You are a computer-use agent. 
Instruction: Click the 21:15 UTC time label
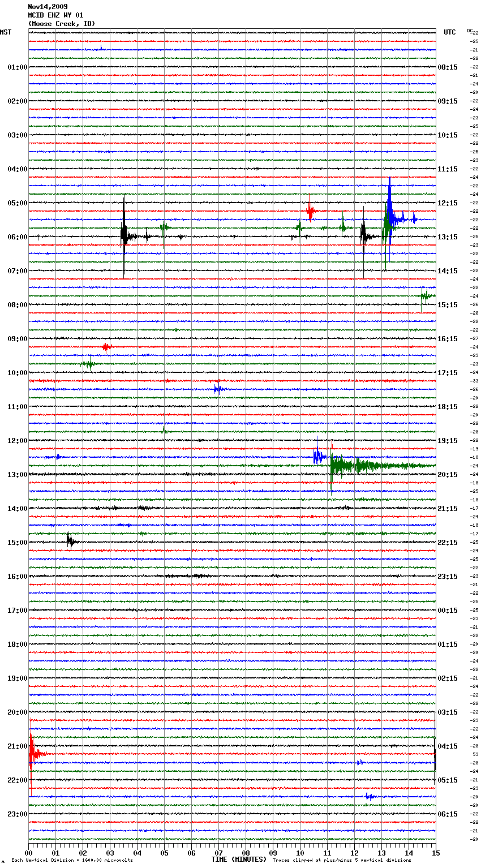coord(448,509)
